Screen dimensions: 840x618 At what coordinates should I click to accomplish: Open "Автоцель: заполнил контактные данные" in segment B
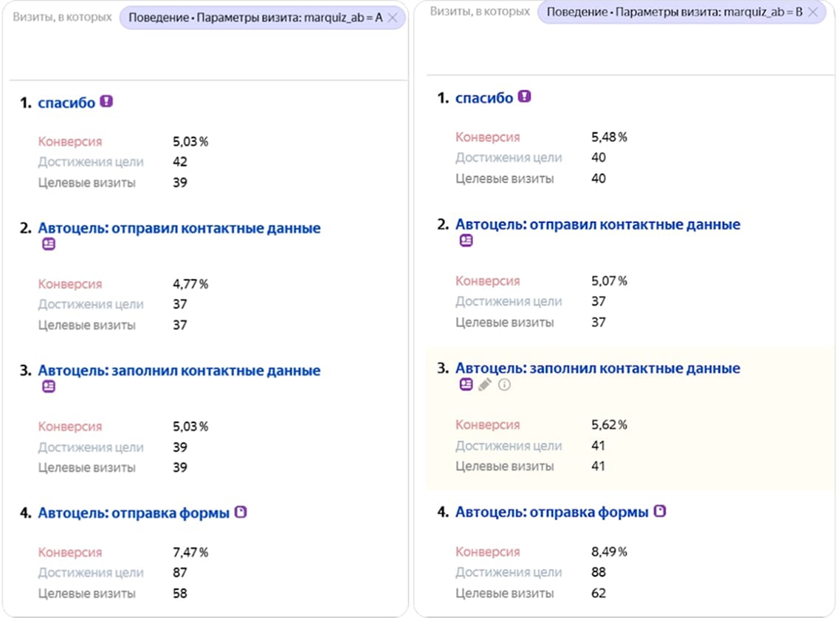[x=597, y=368]
